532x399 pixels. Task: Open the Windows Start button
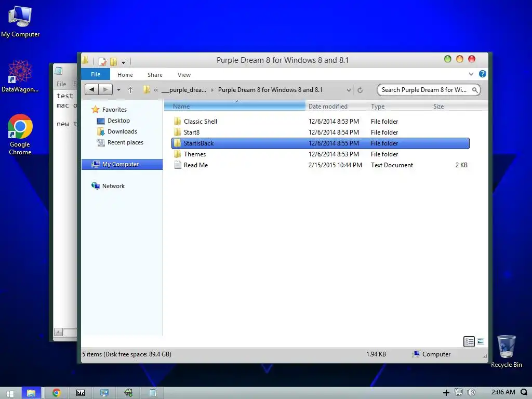point(10,393)
